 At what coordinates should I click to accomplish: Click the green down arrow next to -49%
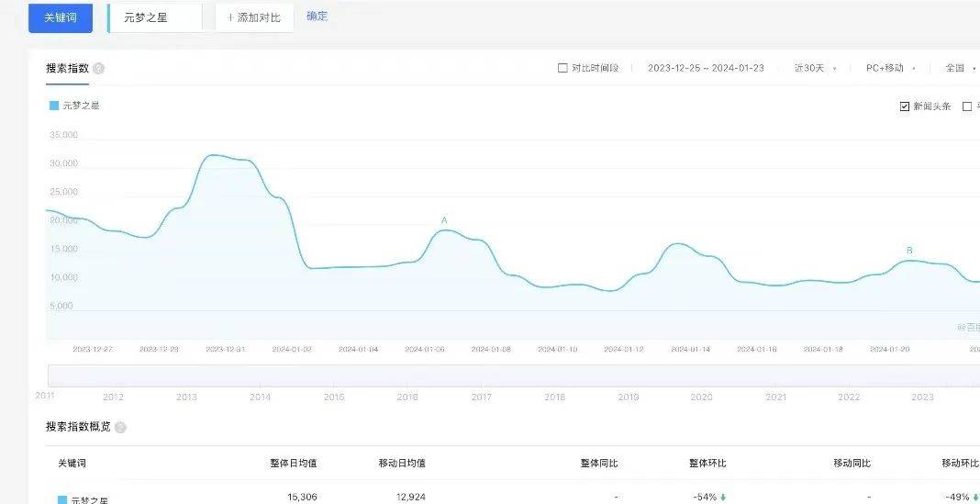point(975,498)
